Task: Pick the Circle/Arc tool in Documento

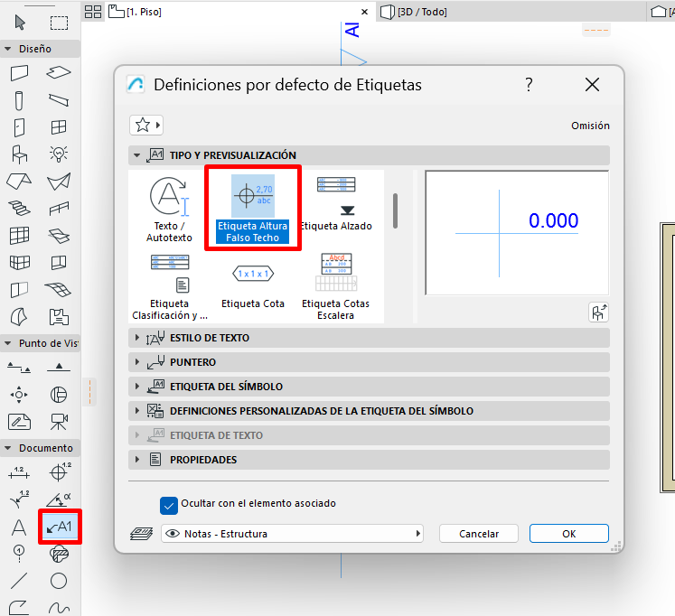Action: click(x=59, y=580)
